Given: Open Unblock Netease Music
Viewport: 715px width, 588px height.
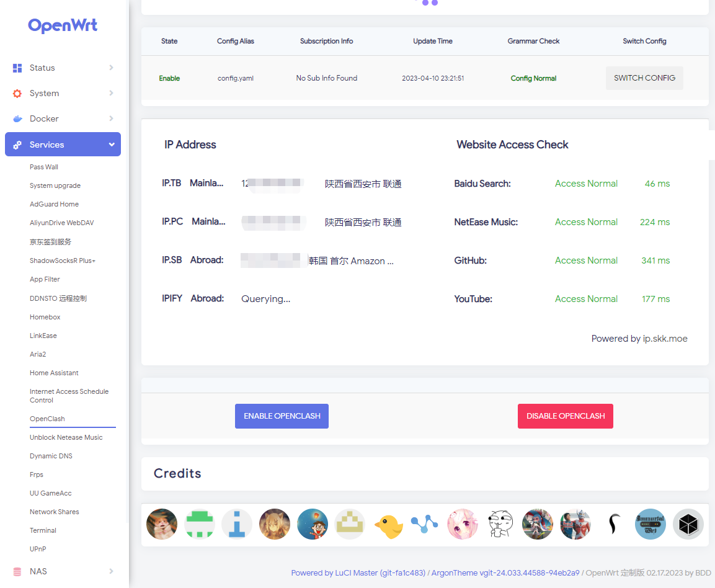Looking at the screenshot, I should [x=66, y=437].
